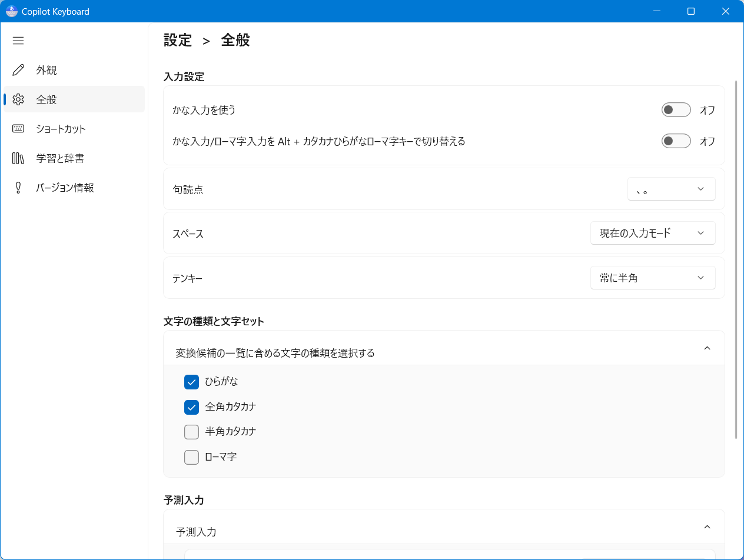
Task: Check the 半角カタカナ checkbox
Action: (191, 432)
